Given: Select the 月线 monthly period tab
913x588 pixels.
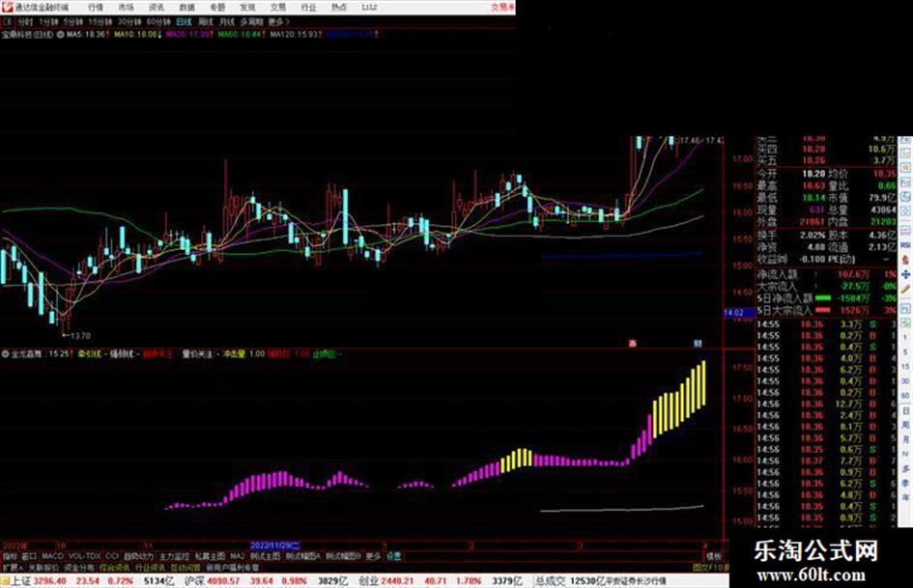Looking at the screenshot, I should click(226, 22).
